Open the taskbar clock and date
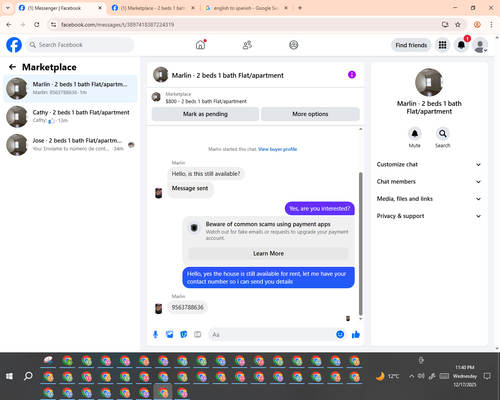The height and width of the screenshot is (400, 500). click(x=465, y=376)
